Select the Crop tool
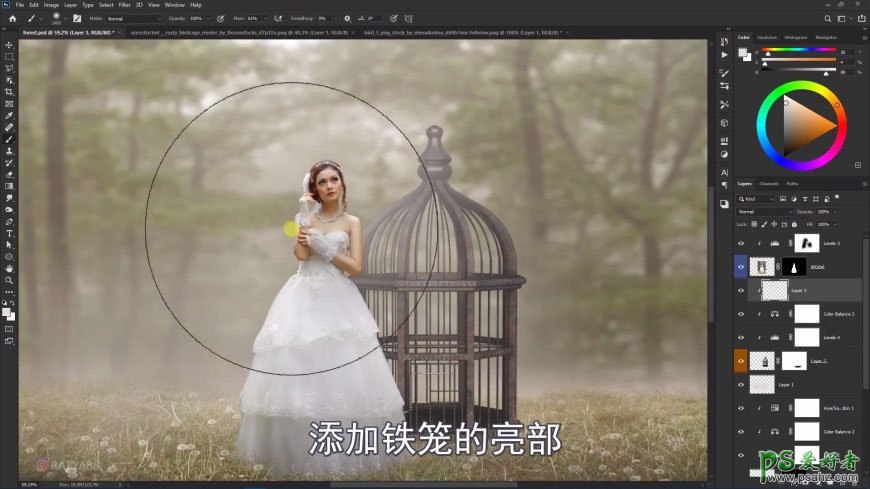 [x=9, y=92]
